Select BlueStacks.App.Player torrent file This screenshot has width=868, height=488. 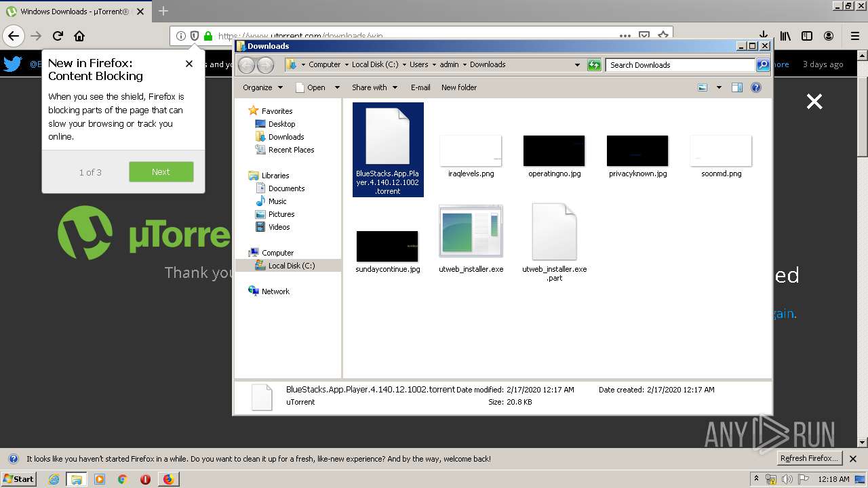(x=388, y=150)
